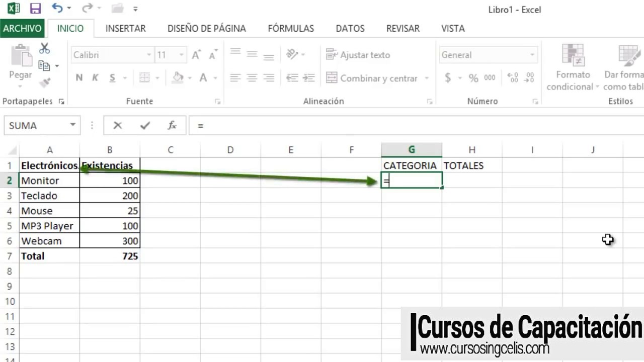Switch to the VISTA tab
Screen dimensions: 644x362
pos(453,29)
